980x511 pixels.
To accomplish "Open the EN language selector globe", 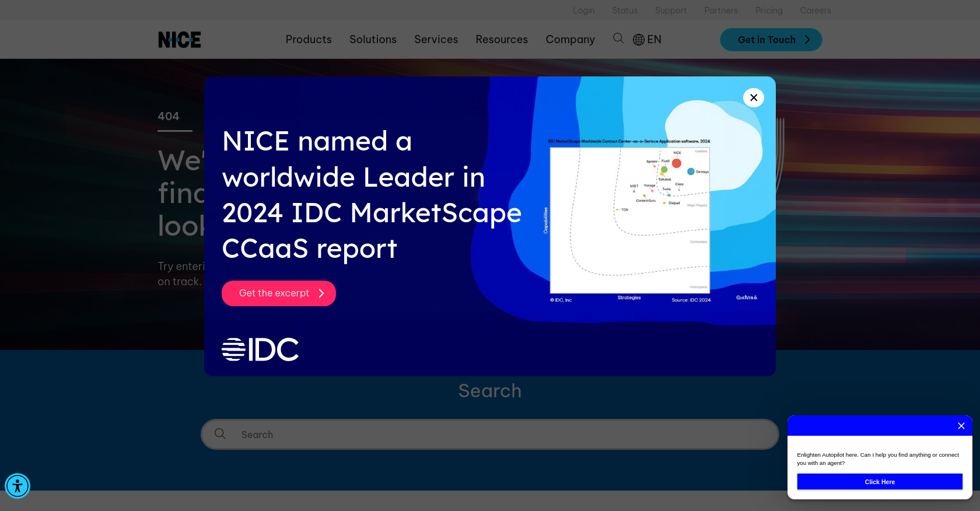I will (647, 40).
